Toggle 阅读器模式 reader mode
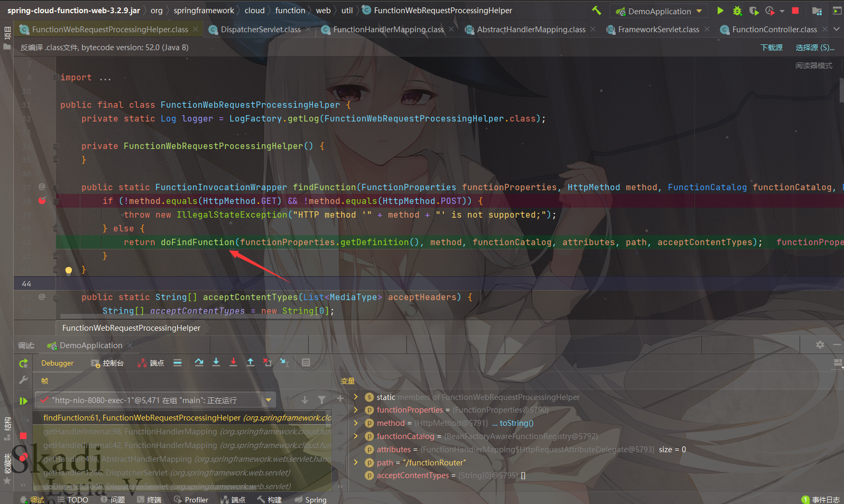The image size is (844, 504). click(x=814, y=66)
